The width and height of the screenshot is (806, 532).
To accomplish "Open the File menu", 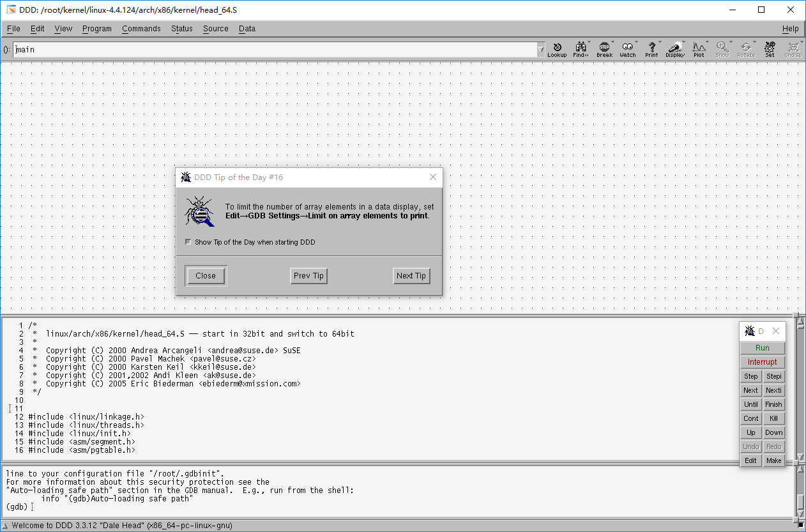I will pos(13,28).
